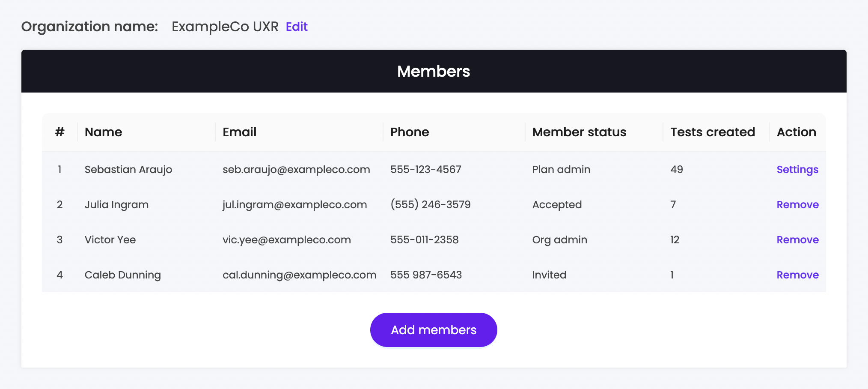Remove Victor Yee from the organization
The width and height of the screenshot is (868, 389).
click(797, 240)
